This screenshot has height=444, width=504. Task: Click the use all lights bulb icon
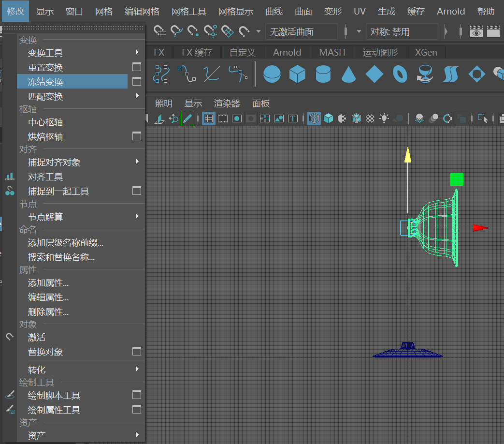point(384,118)
